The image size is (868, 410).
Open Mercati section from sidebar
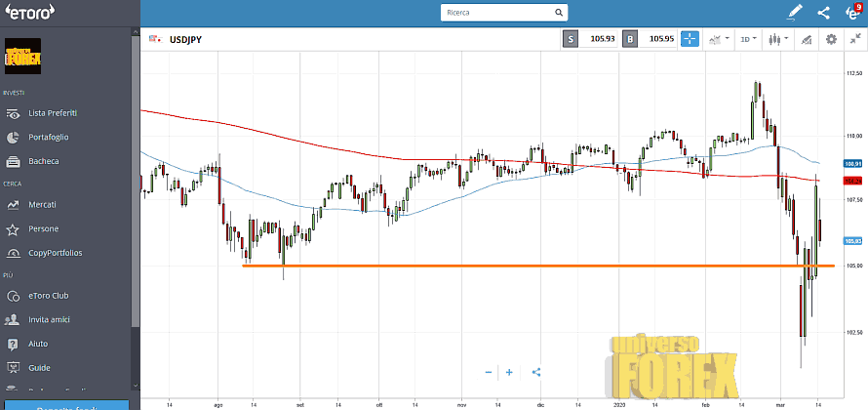42,205
